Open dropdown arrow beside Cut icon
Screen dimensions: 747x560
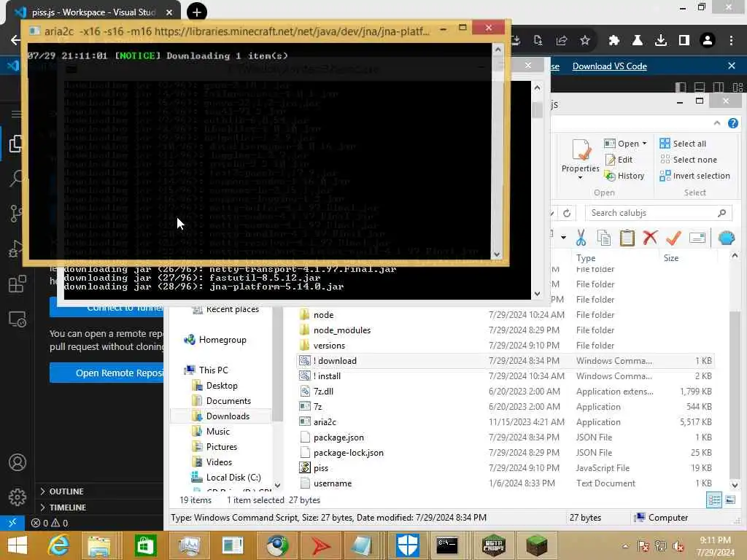pyautogui.click(x=563, y=237)
